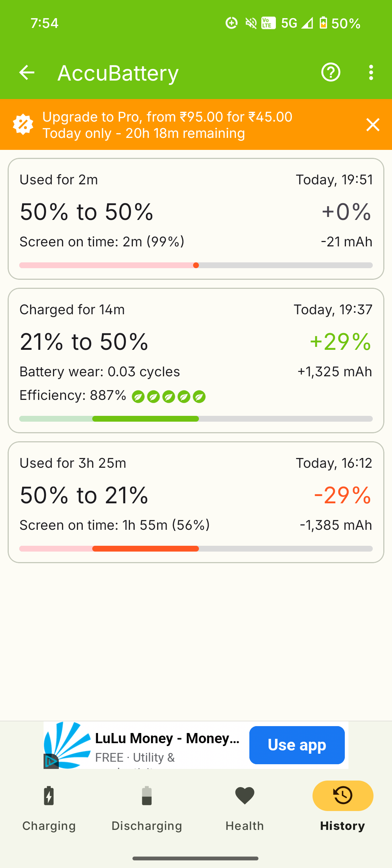
Task: Tap the battery icon in status bar
Action: tap(323, 23)
